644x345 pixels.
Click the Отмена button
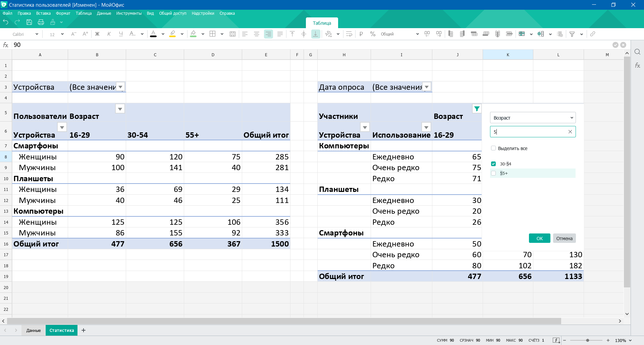tap(564, 238)
